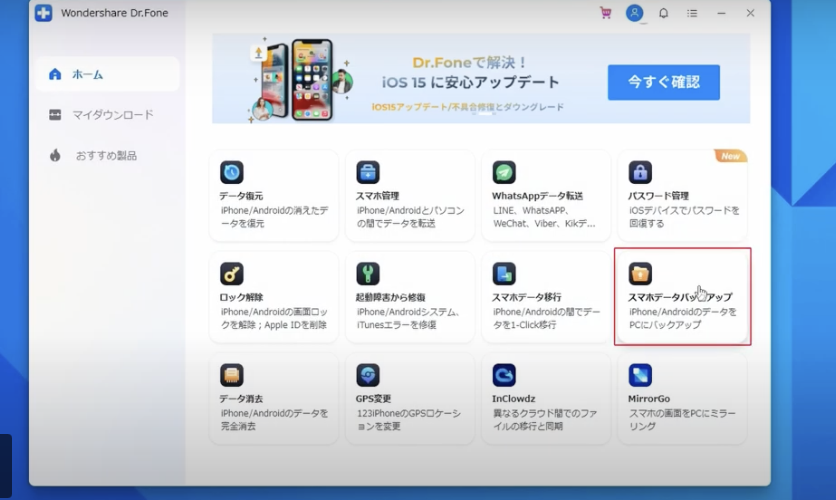Open the user account profile icon
The width and height of the screenshot is (836, 500).
tap(634, 13)
